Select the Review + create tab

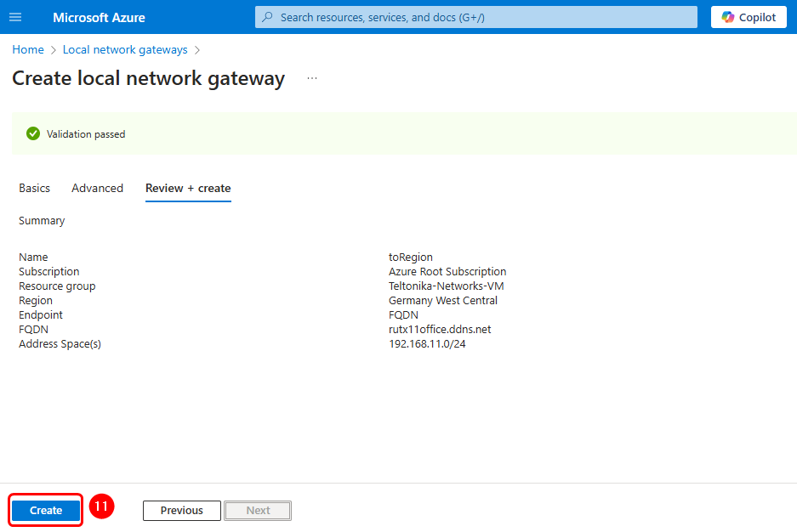[188, 188]
